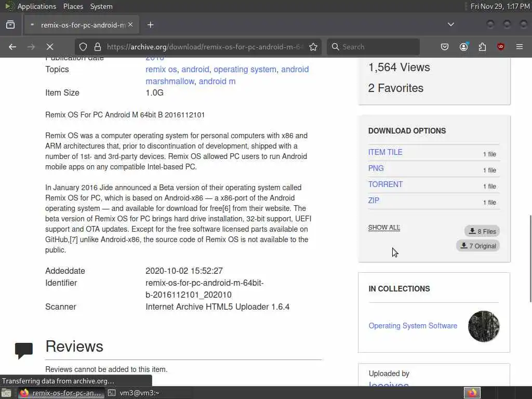Open Operating System Software collection link
The height and width of the screenshot is (399, 532).
[x=413, y=326]
